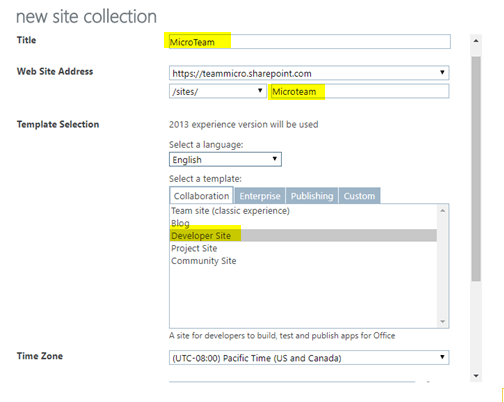The width and height of the screenshot is (504, 402).
Task: Open the Pacific Time zone dropdown
Action: (x=309, y=358)
